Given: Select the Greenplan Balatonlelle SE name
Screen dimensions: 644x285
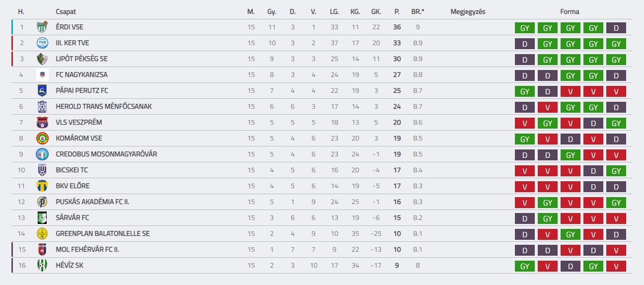Looking at the screenshot, I should (x=102, y=234).
